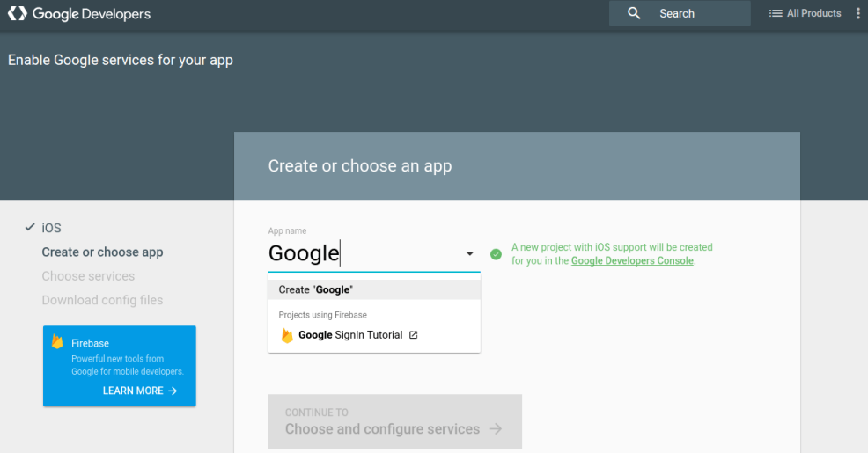Viewport: 868px width, 453px height.
Task: Open the All Products menu
Action: click(805, 13)
